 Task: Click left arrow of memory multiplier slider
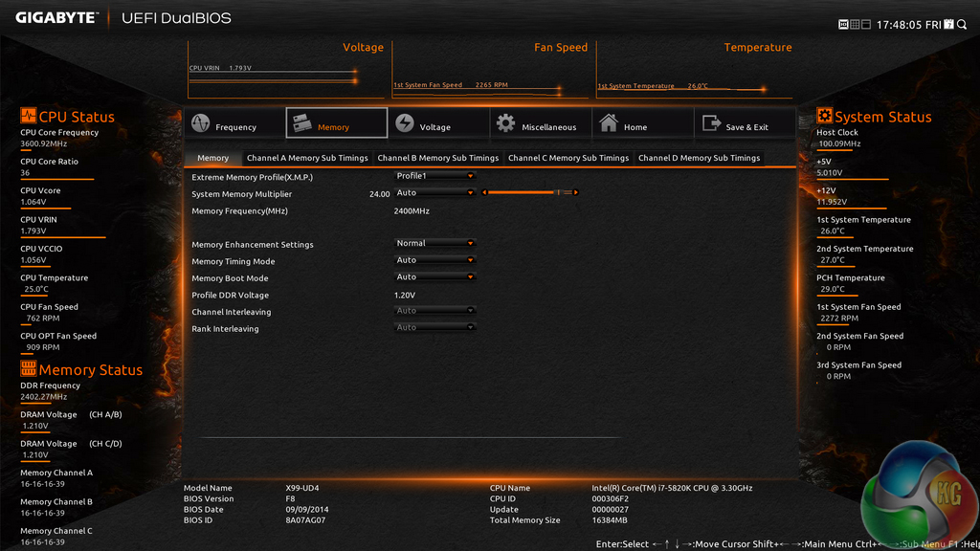(483, 193)
